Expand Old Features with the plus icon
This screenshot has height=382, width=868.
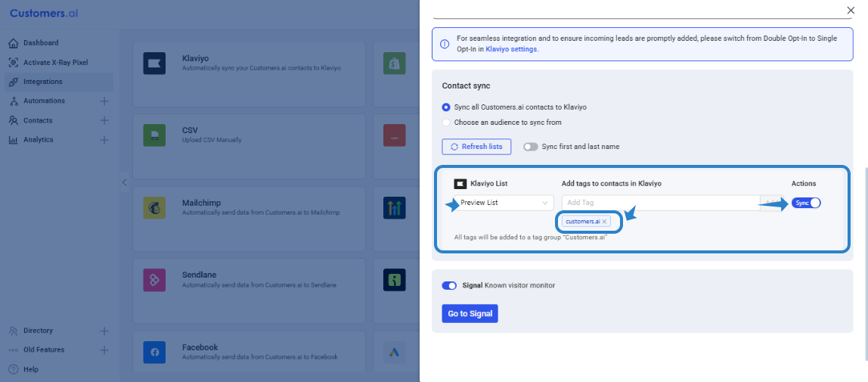pos(104,350)
